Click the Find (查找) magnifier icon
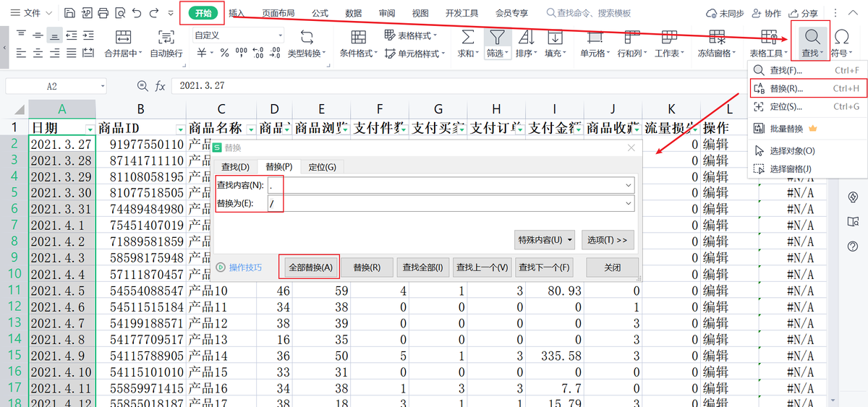Screen dimensions: 868x407 812,37
